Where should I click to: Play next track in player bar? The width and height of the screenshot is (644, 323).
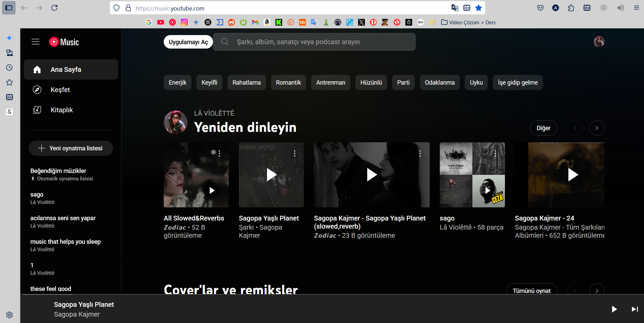point(635,309)
